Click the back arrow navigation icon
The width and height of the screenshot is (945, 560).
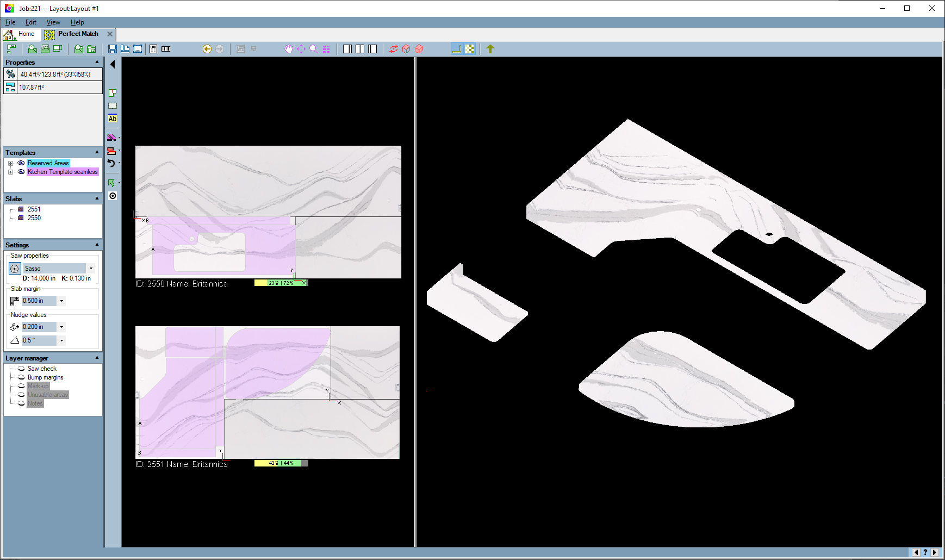[207, 49]
